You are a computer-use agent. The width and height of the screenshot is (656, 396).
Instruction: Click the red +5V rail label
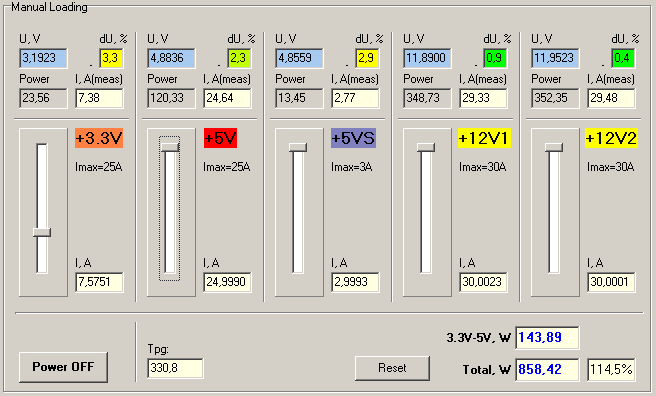pyautogui.click(x=220, y=138)
